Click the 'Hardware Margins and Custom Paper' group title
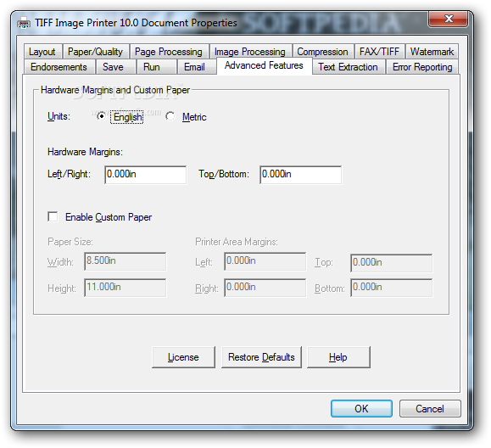Screen dimensions: 491x448 pos(115,90)
